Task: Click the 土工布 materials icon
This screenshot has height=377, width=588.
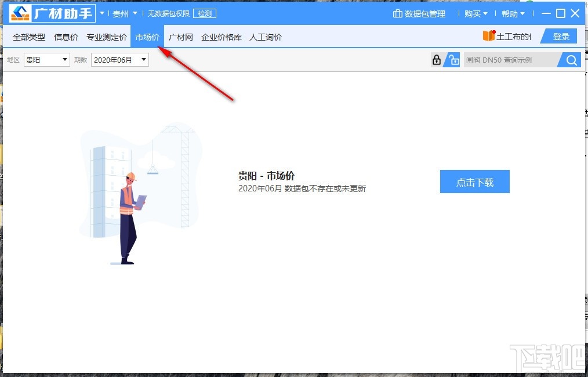Action: (488, 36)
